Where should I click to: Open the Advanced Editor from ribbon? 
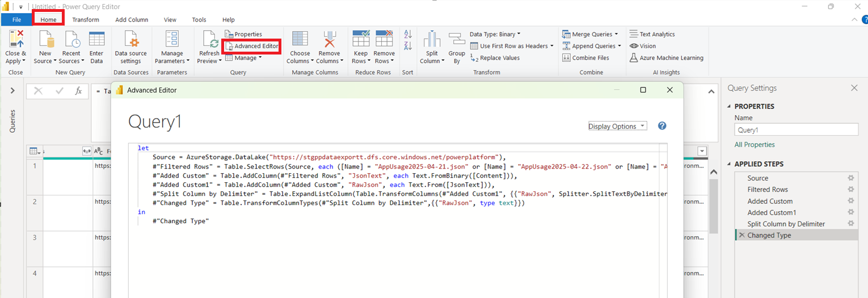tap(251, 46)
